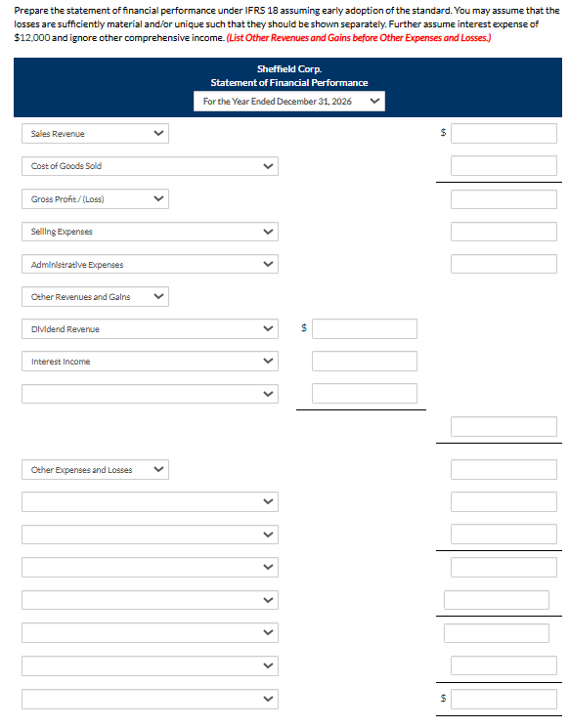Expand the Selling Expenses dropdown
The height and width of the screenshot is (728, 569).
(150, 232)
